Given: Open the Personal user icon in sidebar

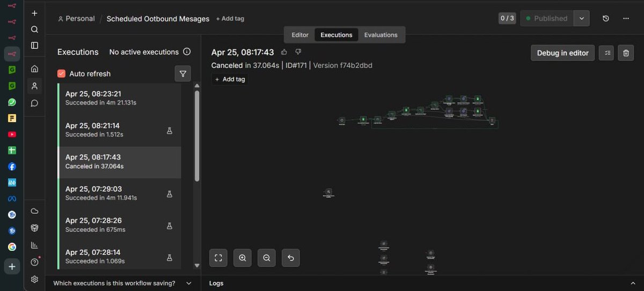Looking at the screenshot, I should click(34, 86).
